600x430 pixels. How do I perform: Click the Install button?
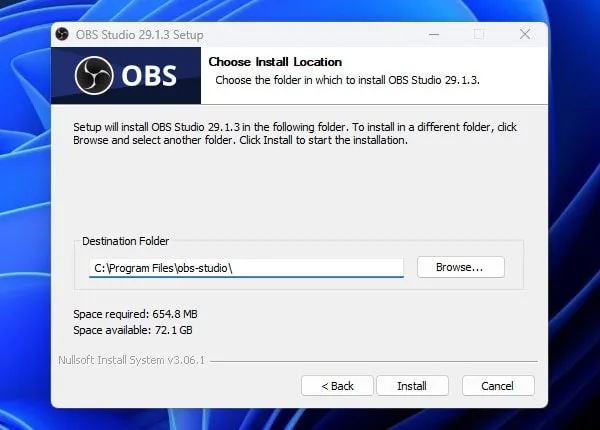pos(412,386)
